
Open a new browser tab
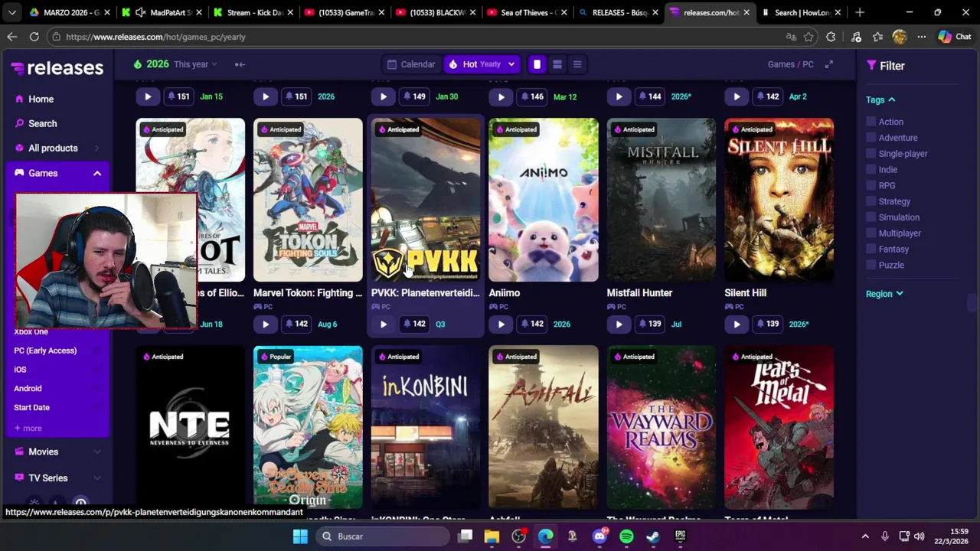(859, 12)
